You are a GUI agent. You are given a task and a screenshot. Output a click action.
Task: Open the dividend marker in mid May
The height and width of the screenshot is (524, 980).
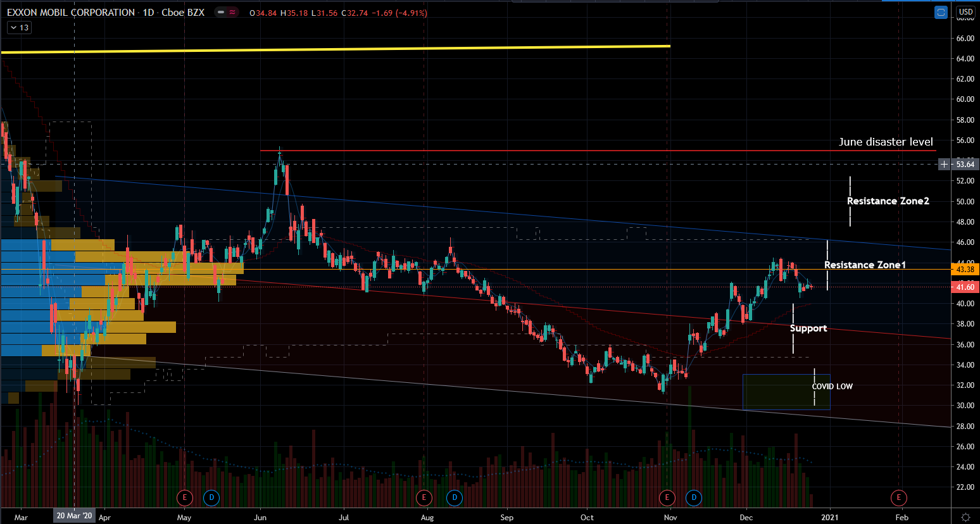point(211,497)
